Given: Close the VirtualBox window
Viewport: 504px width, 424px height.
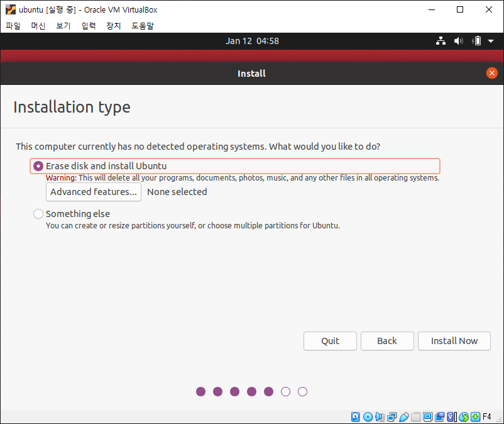Looking at the screenshot, I should (488, 9).
